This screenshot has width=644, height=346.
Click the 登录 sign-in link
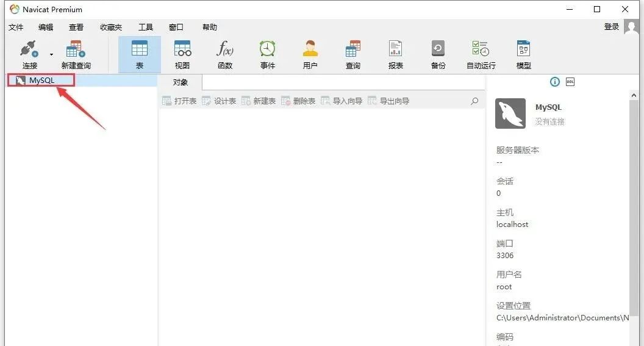click(x=612, y=27)
